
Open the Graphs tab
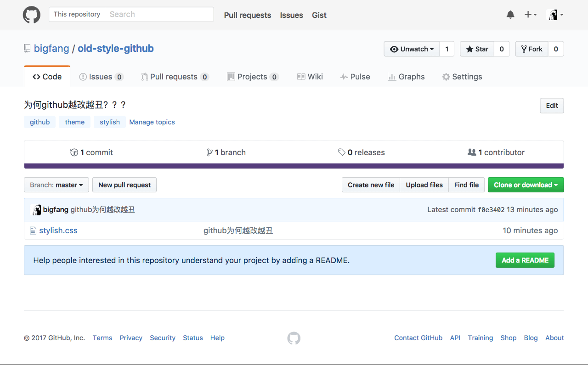406,77
